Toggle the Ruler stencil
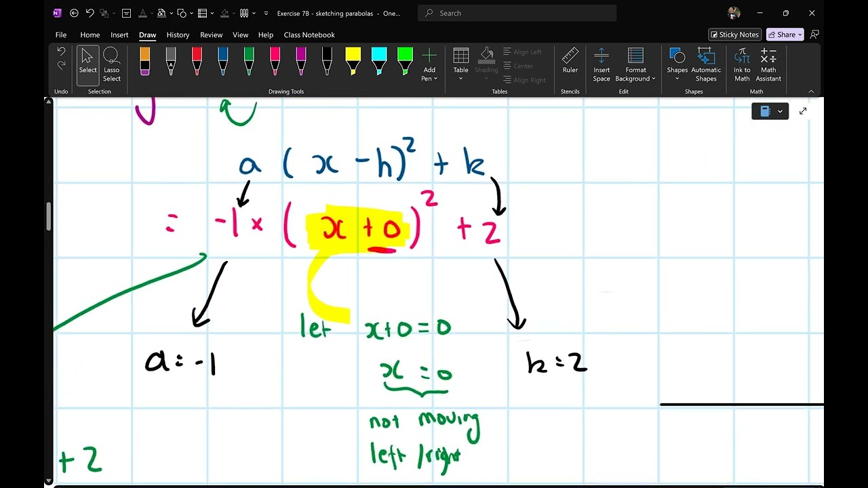The width and height of the screenshot is (868, 488). (x=570, y=61)
